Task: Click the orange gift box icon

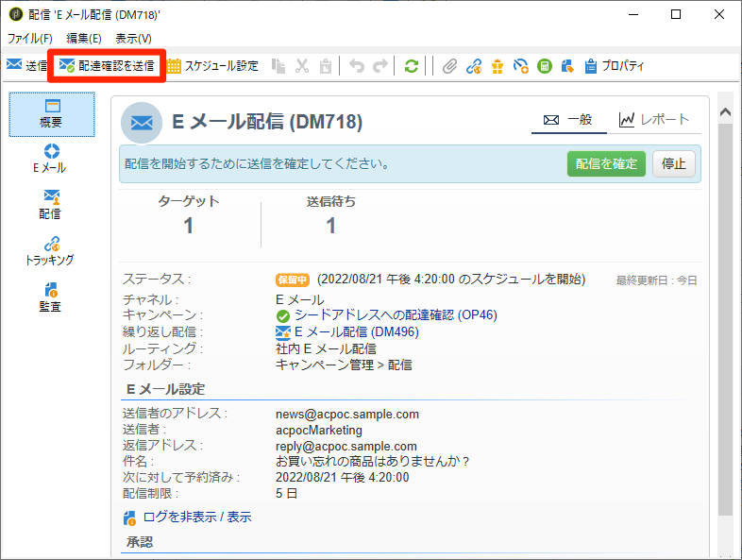Action: [x=497, y=66]
